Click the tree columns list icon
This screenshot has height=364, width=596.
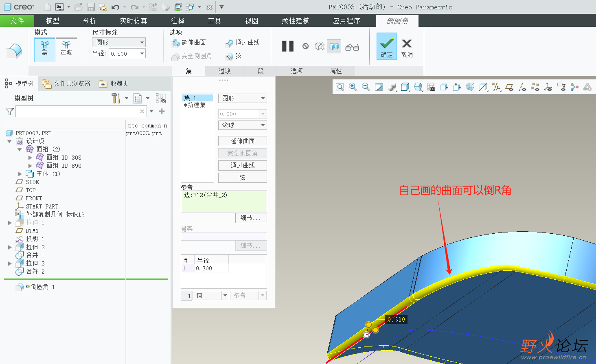coord(138,98)
